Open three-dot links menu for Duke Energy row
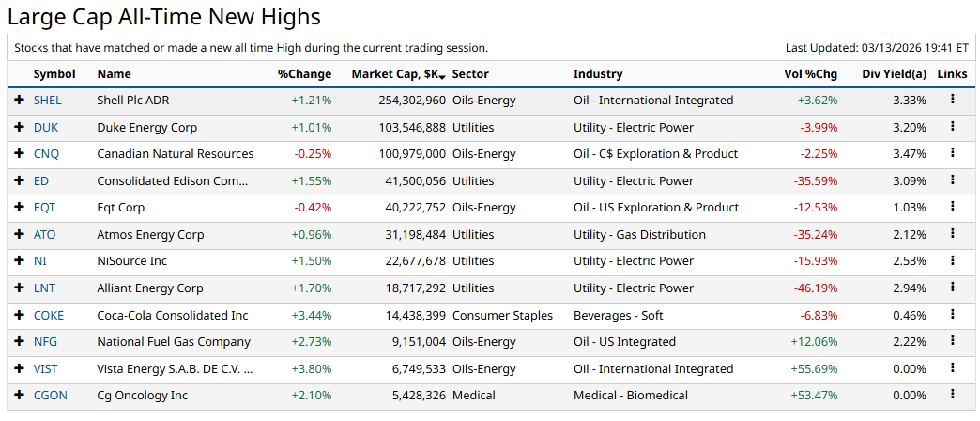 (952, 126)
